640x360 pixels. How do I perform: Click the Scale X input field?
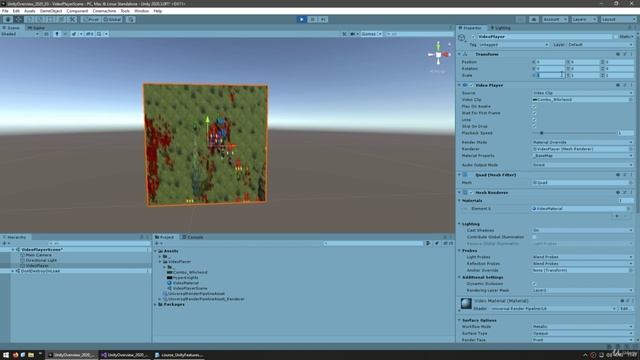pyautogui.click(x=550, y=75)
